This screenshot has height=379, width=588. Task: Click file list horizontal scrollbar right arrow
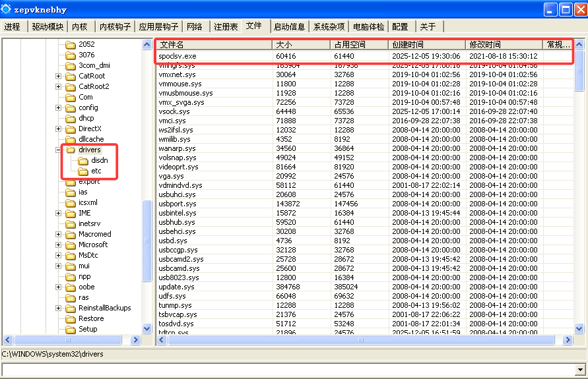click(567, 340)
